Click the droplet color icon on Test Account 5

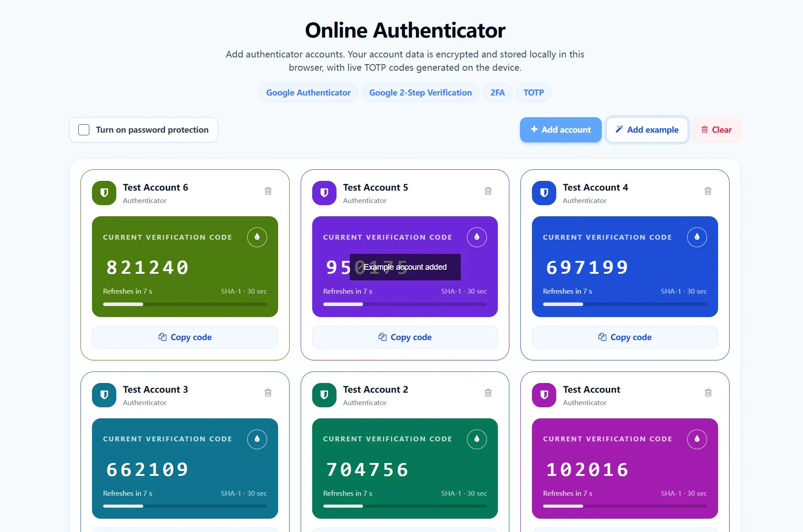[477, 237]
